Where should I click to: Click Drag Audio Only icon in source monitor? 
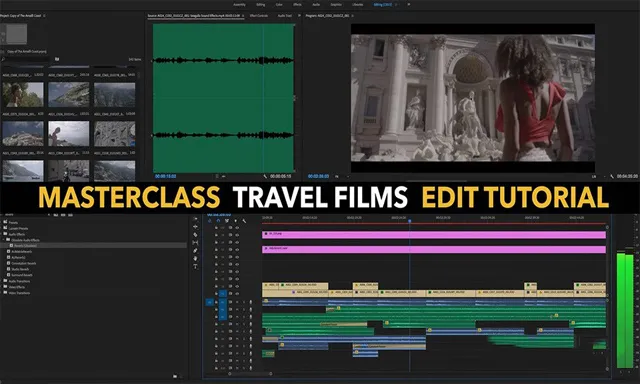(224, 176)
